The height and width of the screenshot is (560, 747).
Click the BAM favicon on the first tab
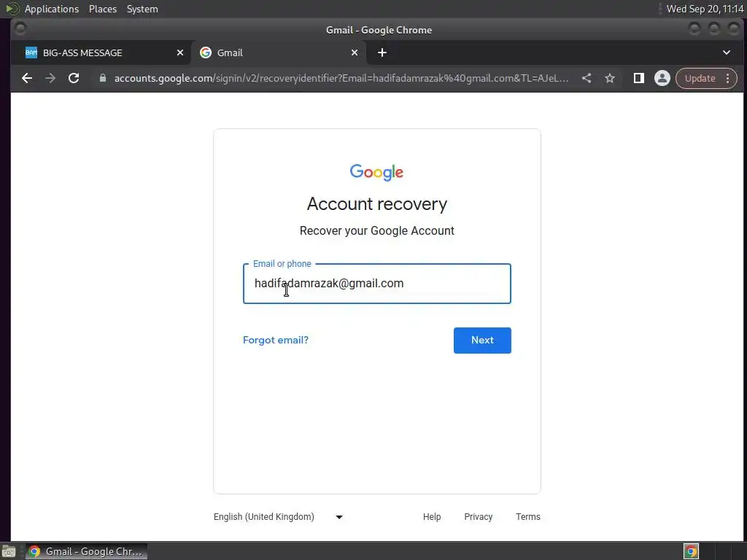(x=31, y=52)
